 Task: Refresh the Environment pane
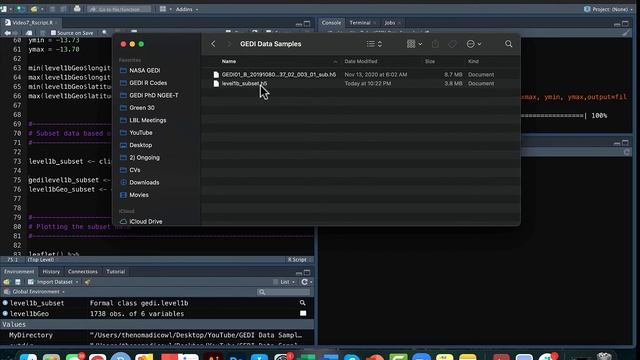click(x=304, y=282)
